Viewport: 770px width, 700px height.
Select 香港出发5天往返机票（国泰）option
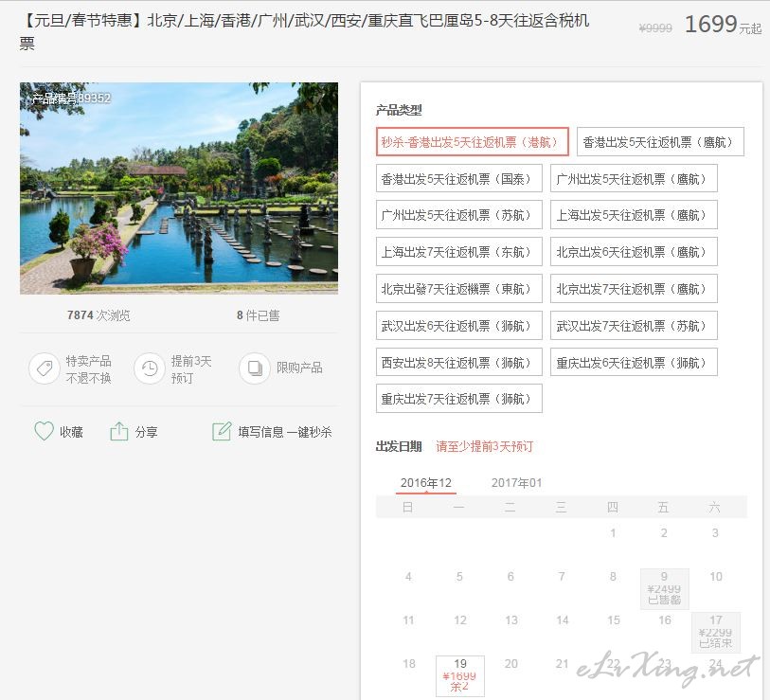pyautogui.click(x=458, y=178)
